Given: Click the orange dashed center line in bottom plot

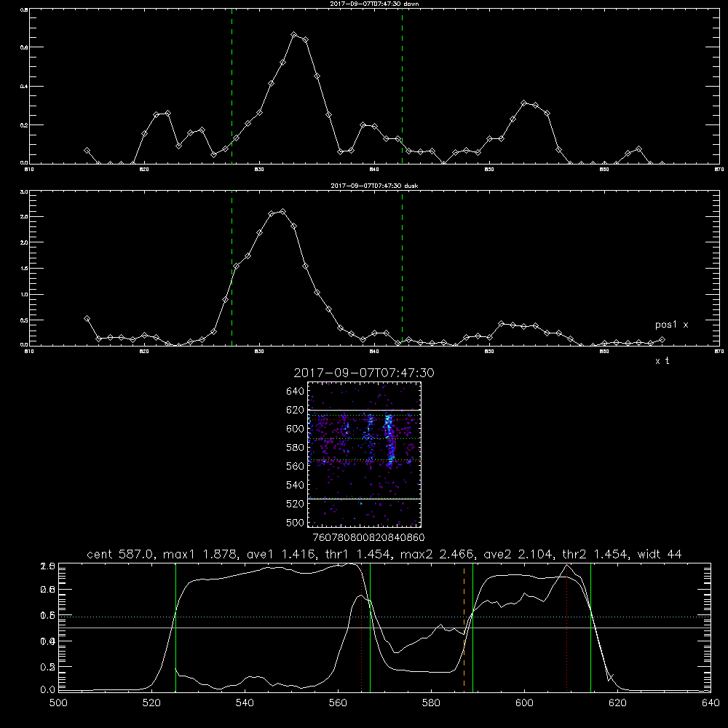Looking at the screenshot, I should (x=464, y=628).
